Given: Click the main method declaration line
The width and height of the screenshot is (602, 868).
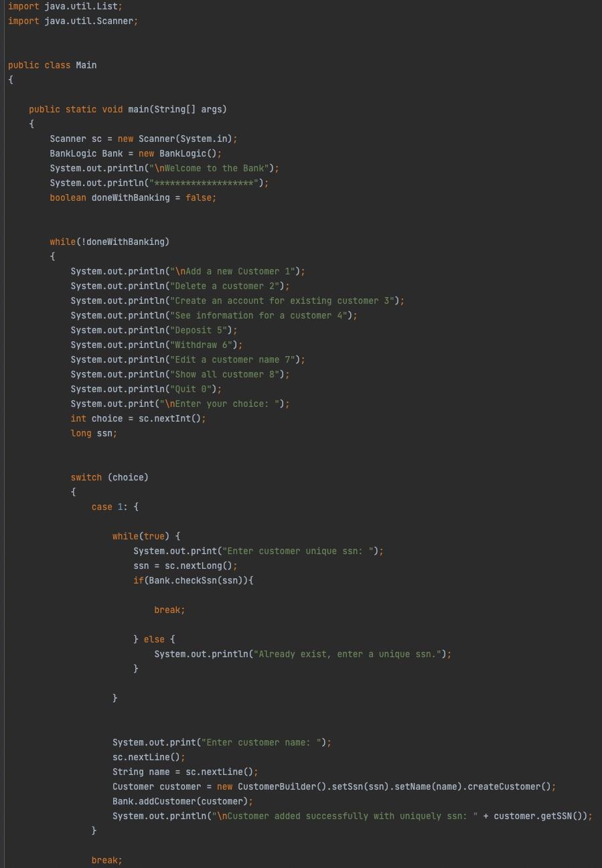Looking at the screenshot, I should (127, 109).
